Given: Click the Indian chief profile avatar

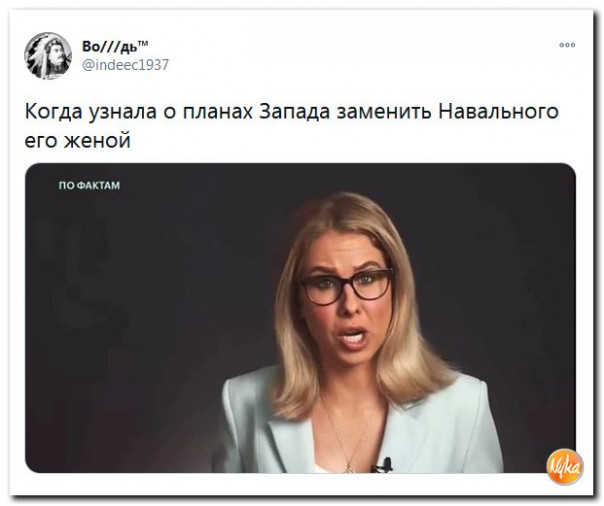Looking at the screenshot, I should click(48, 55).
